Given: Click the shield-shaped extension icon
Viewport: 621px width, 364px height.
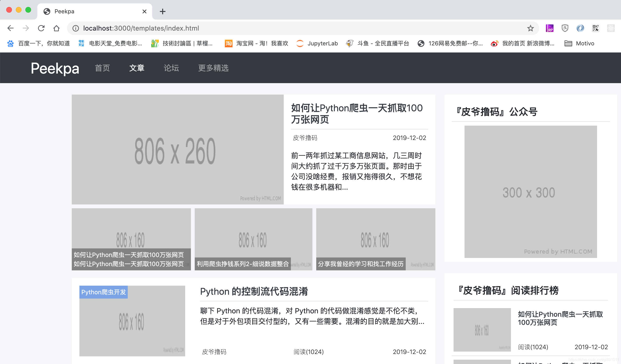Looking at the screenshot, I should click(565, 28).
